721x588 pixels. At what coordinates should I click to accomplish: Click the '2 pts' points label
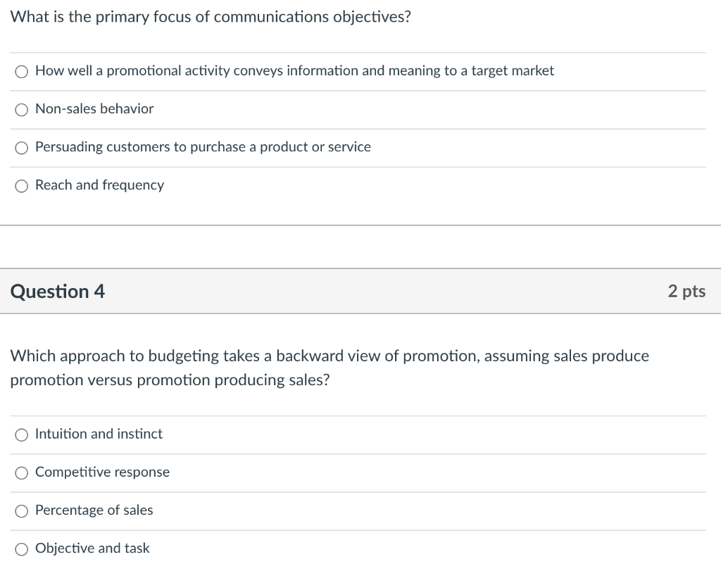(686, 291)
